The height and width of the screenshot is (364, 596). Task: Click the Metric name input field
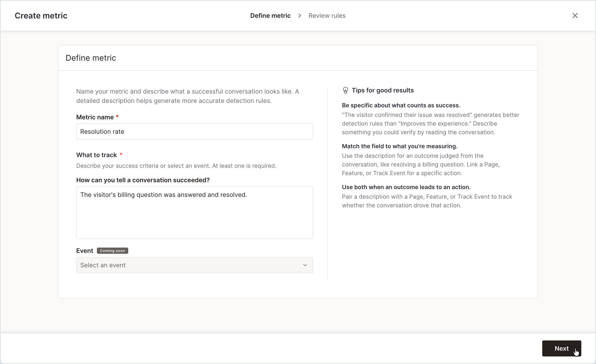194,132
